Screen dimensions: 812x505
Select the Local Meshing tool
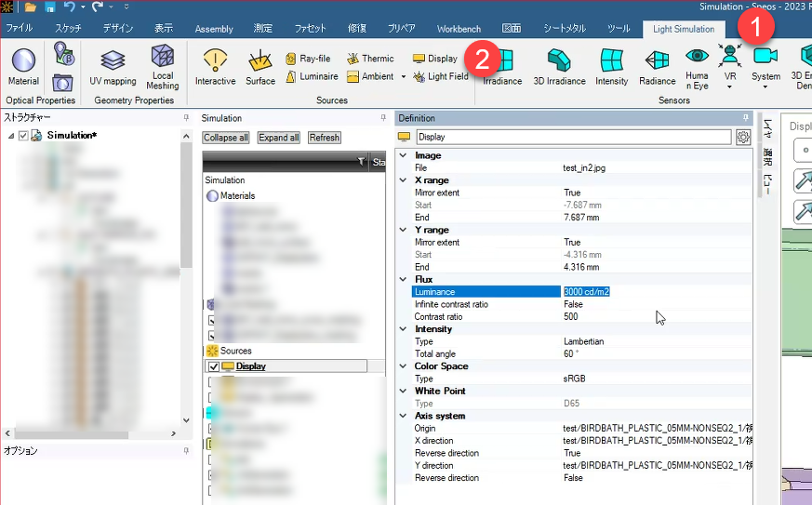click(x=162, y=67)
